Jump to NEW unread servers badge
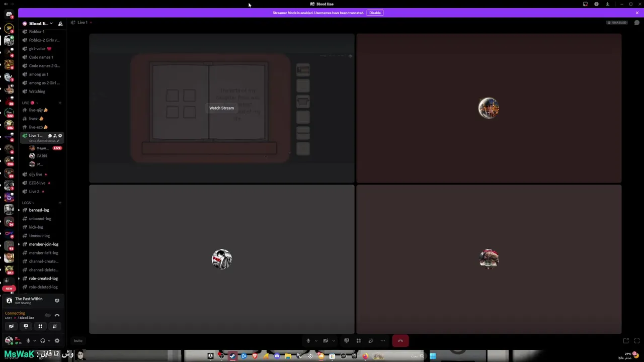The height and width of the screenshot is (362, 644). click(9, 289)
